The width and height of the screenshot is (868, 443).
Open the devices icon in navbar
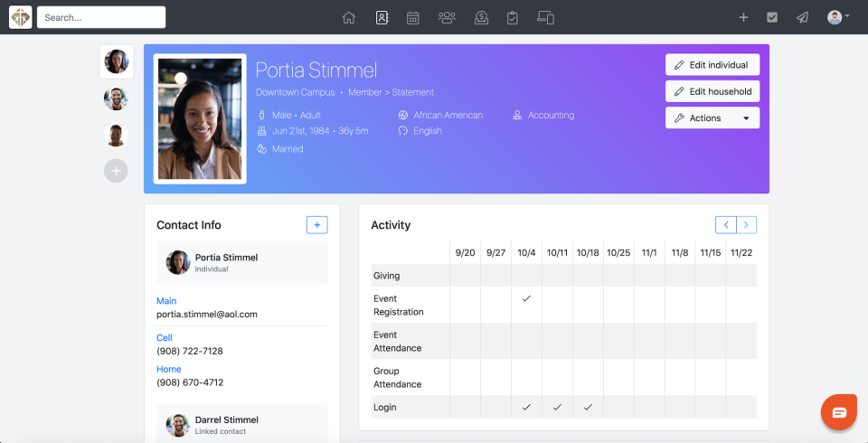point(545,17)
